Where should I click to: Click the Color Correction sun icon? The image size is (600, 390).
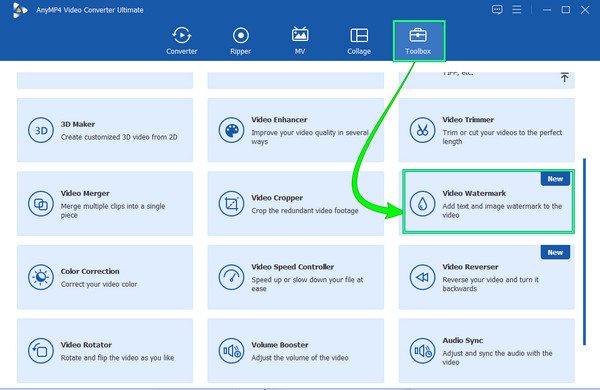41,277
